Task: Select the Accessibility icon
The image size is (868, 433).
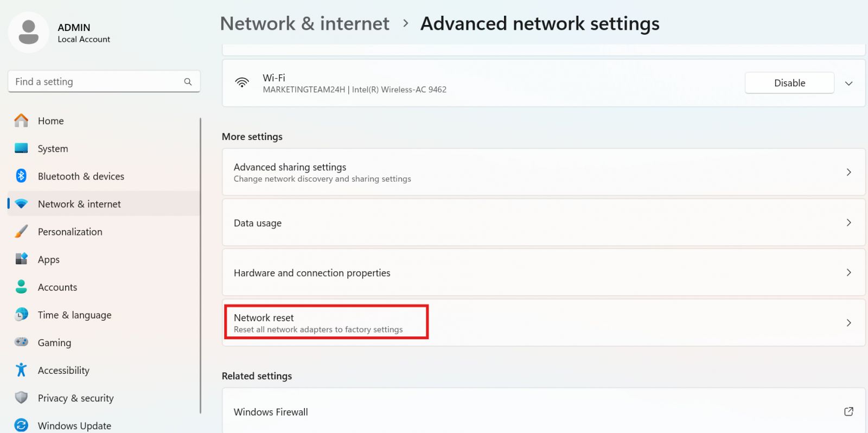Action: click(x=21, y=370)
